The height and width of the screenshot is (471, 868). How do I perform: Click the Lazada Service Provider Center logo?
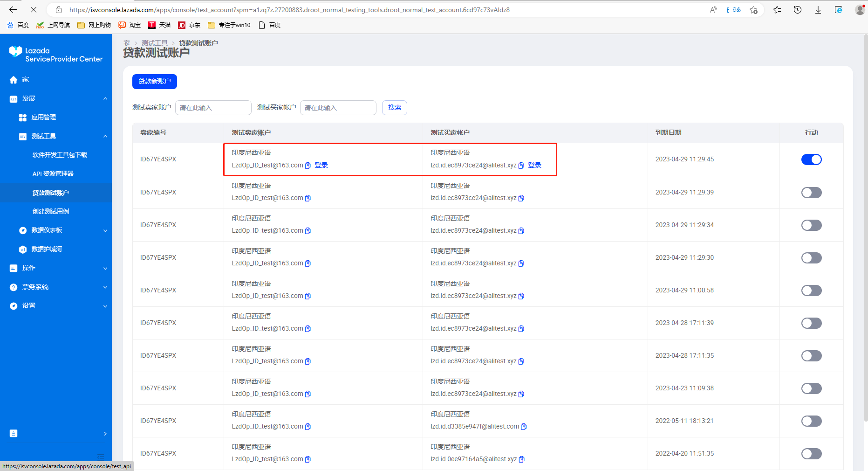pyautogui.click(x=56, y=55)
